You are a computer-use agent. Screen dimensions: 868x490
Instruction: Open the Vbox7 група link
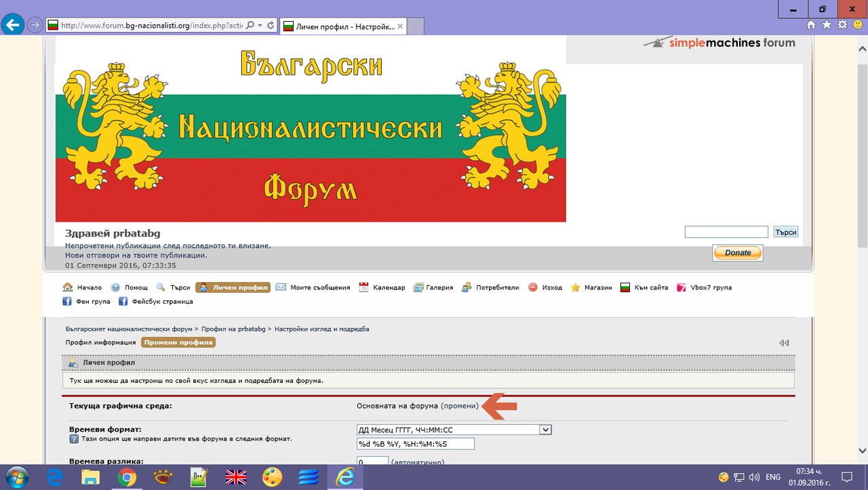coord(704,287)
